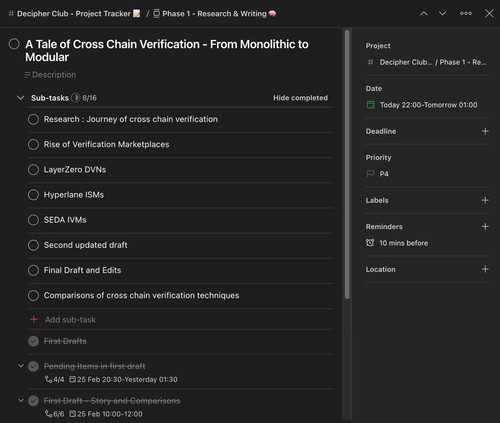Click the main task title text
This screenshot has width=500, height=423.
[167, 51]
